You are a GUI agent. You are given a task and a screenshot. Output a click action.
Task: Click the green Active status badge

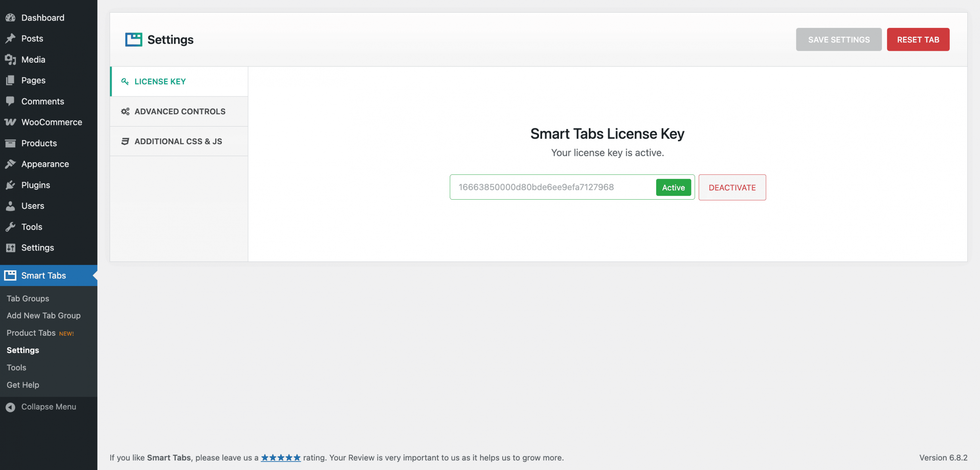click(673, 187)
